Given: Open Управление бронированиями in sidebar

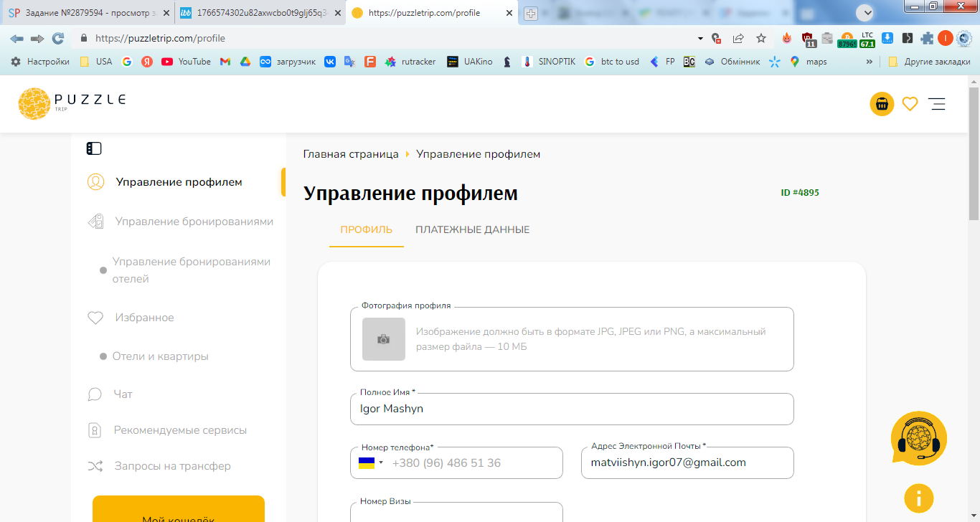Looking at the screenshot, I should (x=179, y=222).
